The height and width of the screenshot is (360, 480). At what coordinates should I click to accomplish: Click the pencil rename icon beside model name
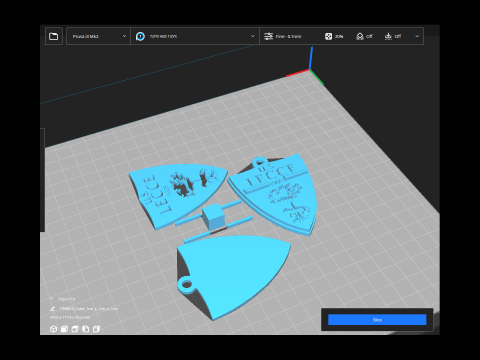click(x=52, y=309)
